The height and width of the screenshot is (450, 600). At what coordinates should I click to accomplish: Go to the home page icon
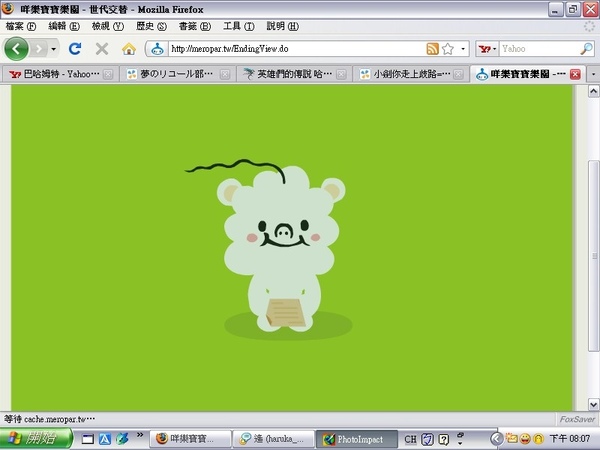[129, 49]
